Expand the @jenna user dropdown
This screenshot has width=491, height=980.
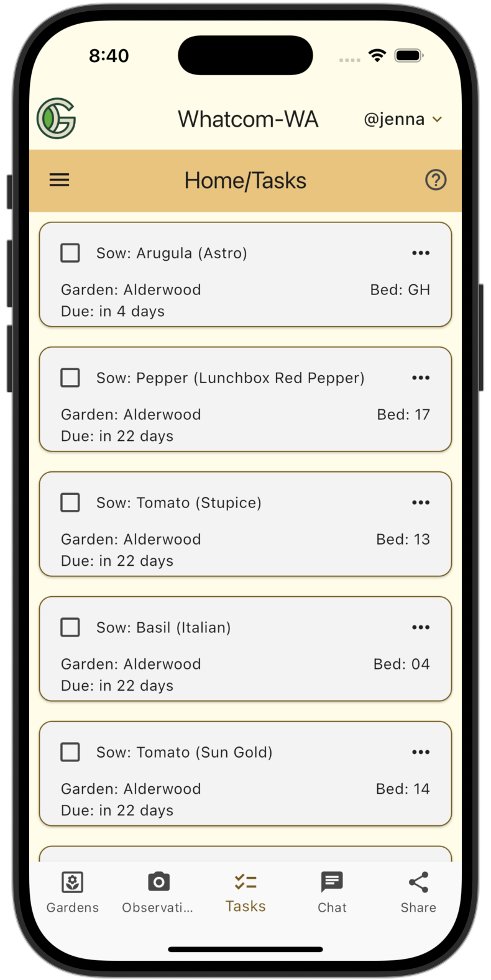tap(403, 119)
